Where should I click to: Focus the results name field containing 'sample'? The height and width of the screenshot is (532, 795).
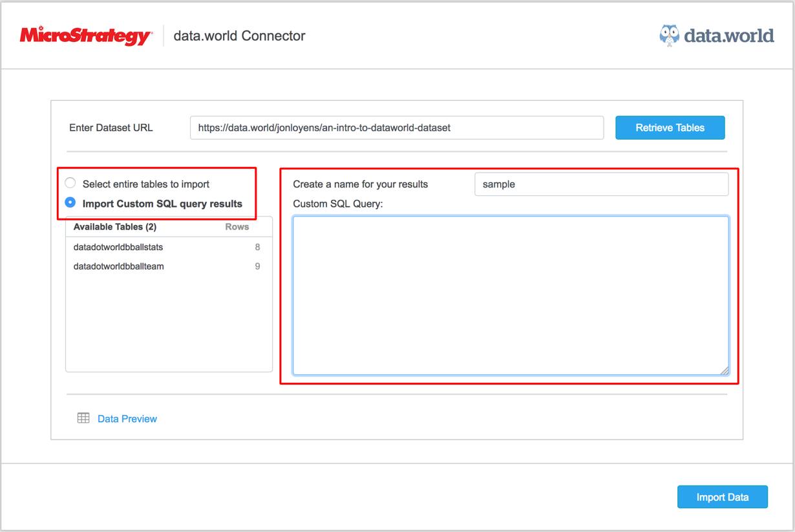tap(601, 184)
